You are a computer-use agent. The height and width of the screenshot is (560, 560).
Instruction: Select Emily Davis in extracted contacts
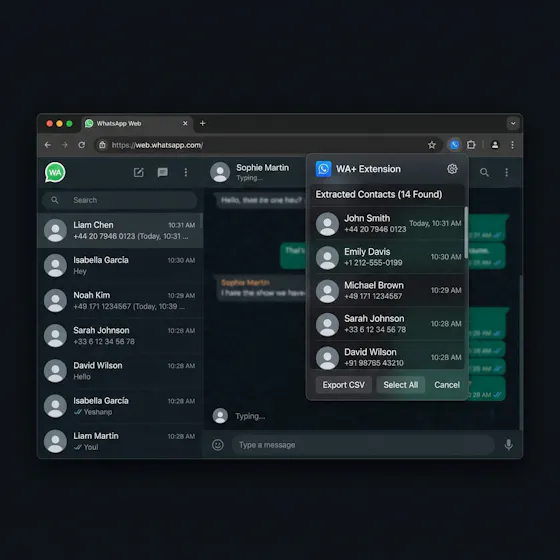[x=388, y=257]
